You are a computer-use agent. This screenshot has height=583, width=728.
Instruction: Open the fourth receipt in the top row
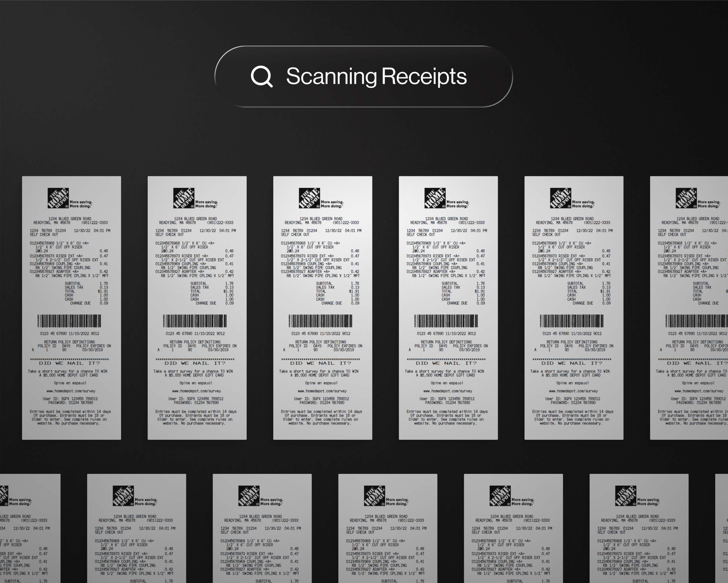tap(448, 308)
